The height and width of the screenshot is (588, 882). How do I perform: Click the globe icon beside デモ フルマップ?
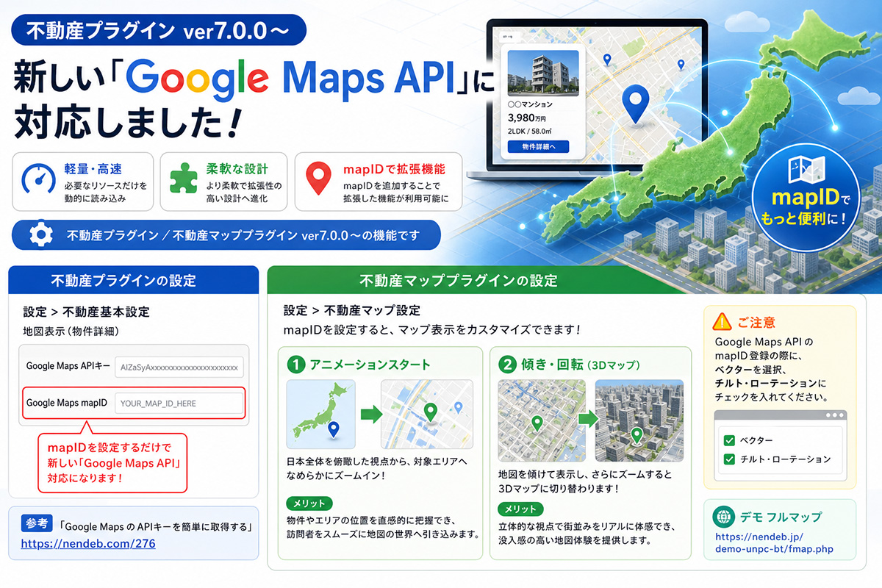724,516
